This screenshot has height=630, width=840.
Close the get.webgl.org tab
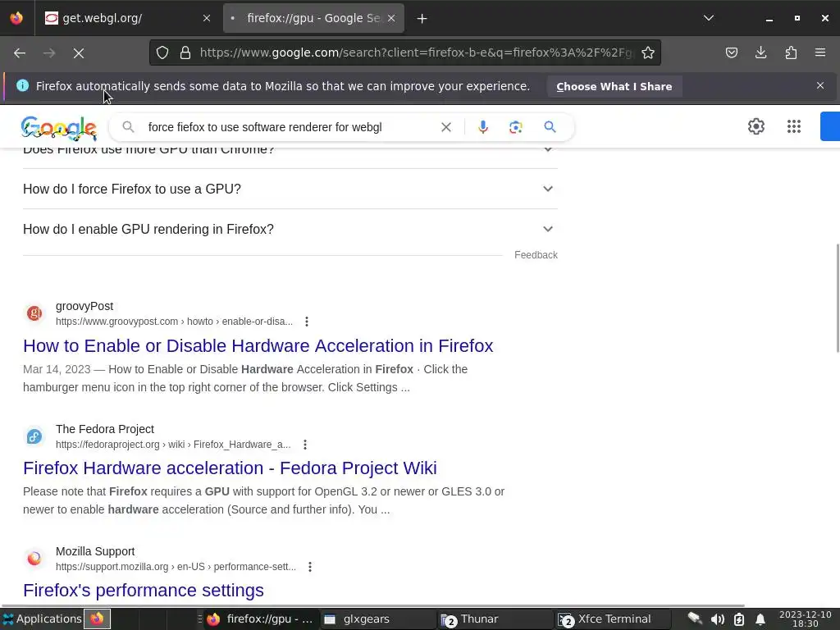206,18
